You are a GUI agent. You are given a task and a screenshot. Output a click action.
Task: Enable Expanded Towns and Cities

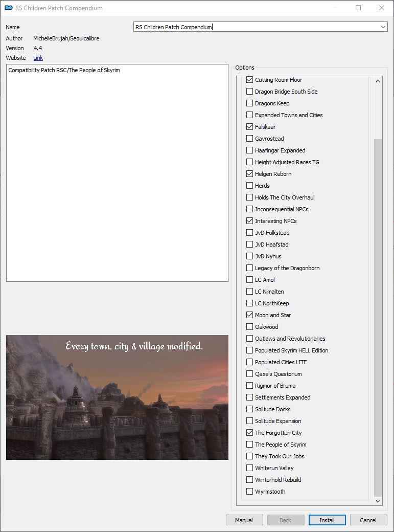point(249,115)
